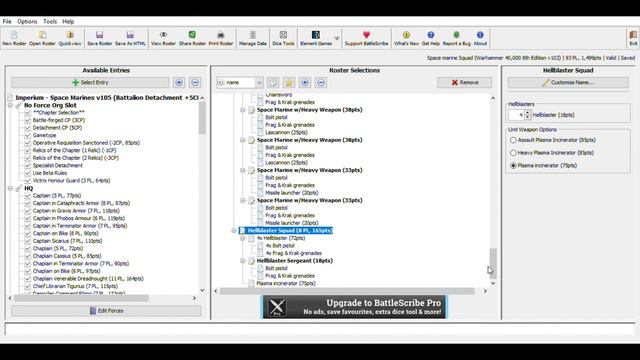Toggle Specialist Detachment checkbox
Viewport: 640px width, 360px height.
28,166
